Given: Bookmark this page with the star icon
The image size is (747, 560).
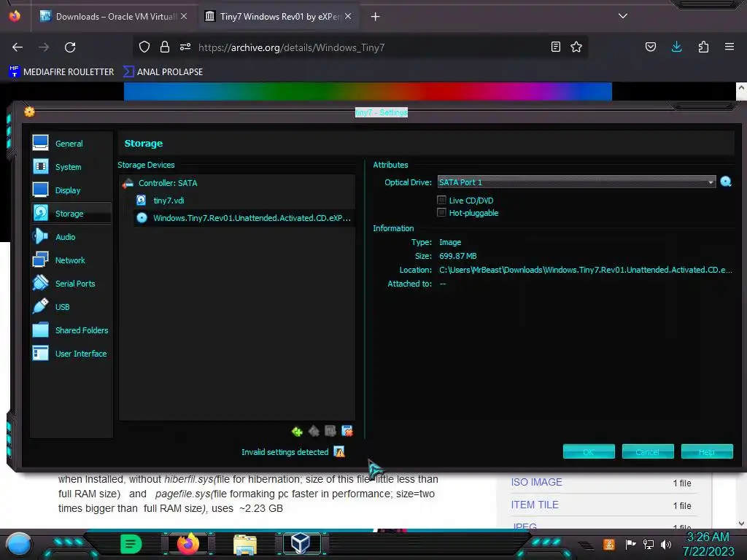Looking at the screenshot, I should click(576, 47).
